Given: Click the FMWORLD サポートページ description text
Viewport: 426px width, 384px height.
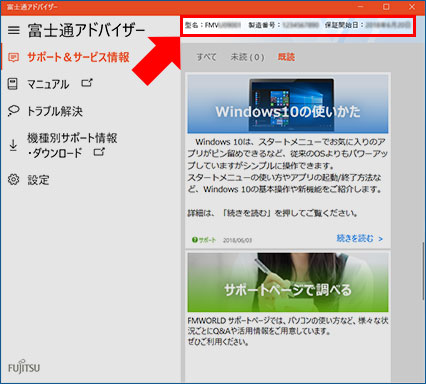Looking at the screenshot, I should pos(288,331).
